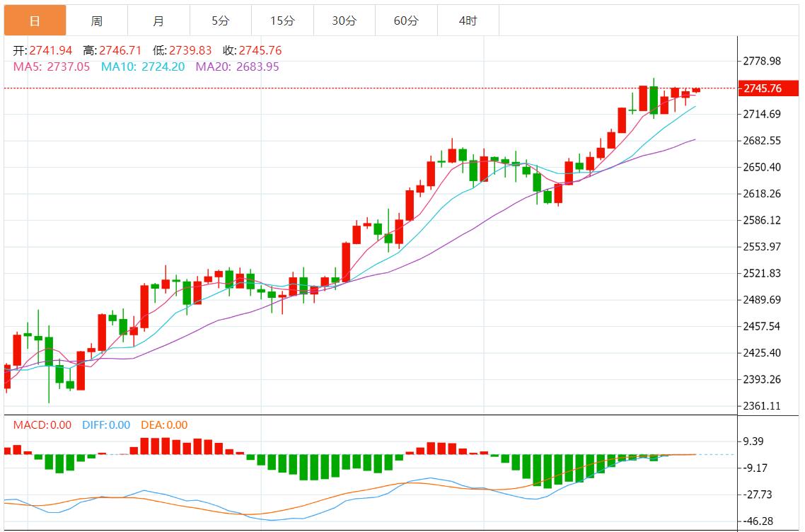Viewport: 805px width, 532px height.
Task: Click the latest candlestick at chart's right end
Action: click(x=696, y=90)
